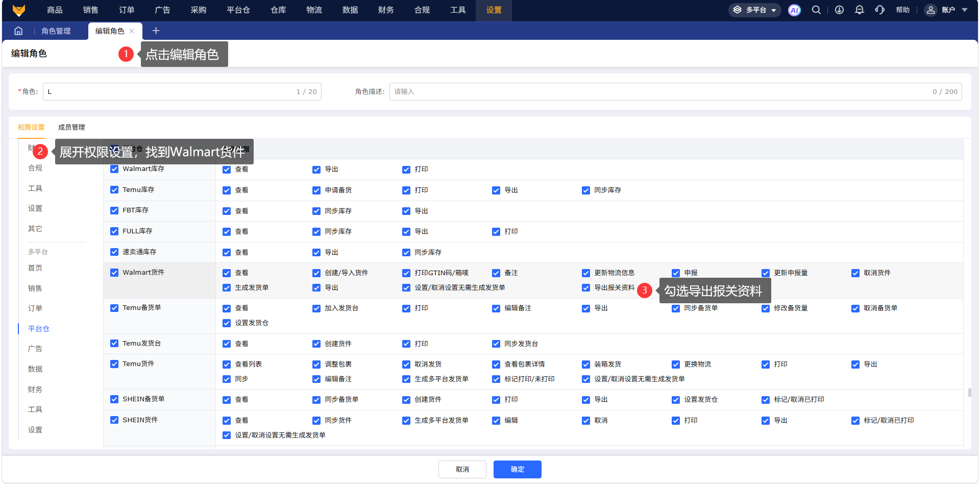Viewport: 980px width, 485px height.
Task: Select 平台仓 in the permission sidebar
Action: [x=39, y=329]
